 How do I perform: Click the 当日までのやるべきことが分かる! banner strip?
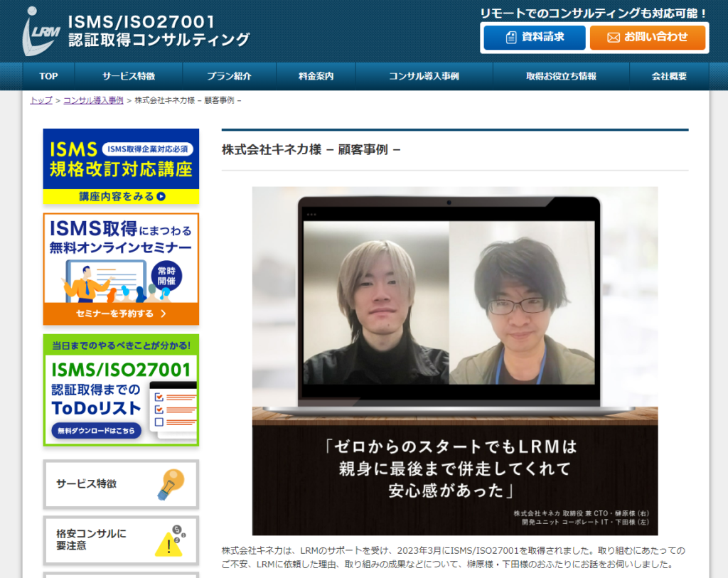[121, 346]
